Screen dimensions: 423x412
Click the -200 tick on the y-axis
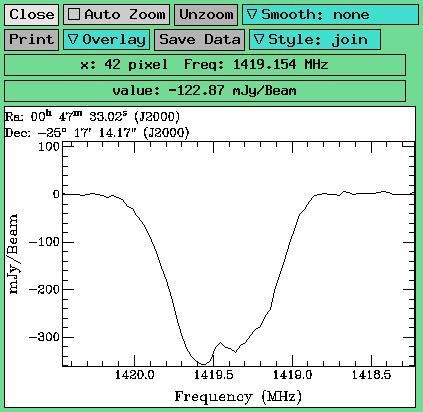pos(44,289)
